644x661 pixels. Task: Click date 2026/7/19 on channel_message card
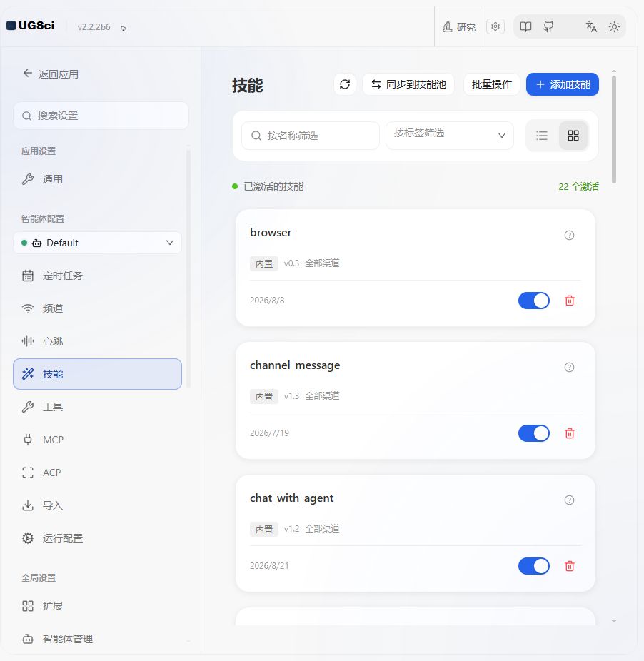pyautogui.click(x=269, y=433)
